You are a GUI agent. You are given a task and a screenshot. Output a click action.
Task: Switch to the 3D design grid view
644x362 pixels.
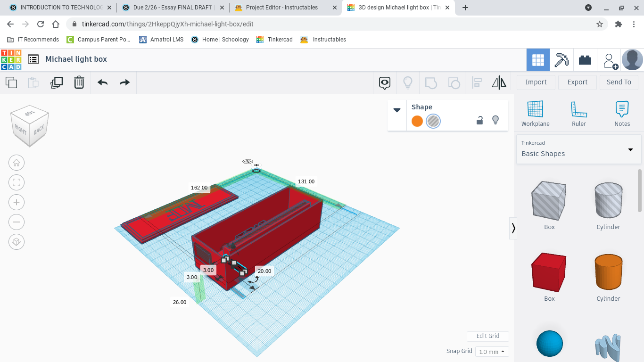click(x=538, y=60)
